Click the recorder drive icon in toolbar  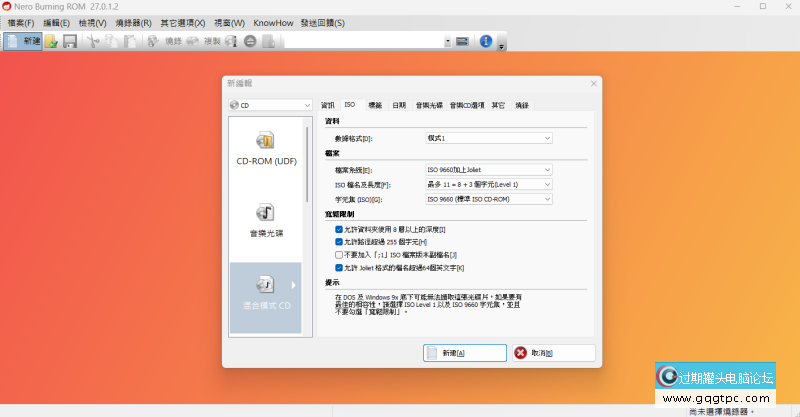coord(463,41)
